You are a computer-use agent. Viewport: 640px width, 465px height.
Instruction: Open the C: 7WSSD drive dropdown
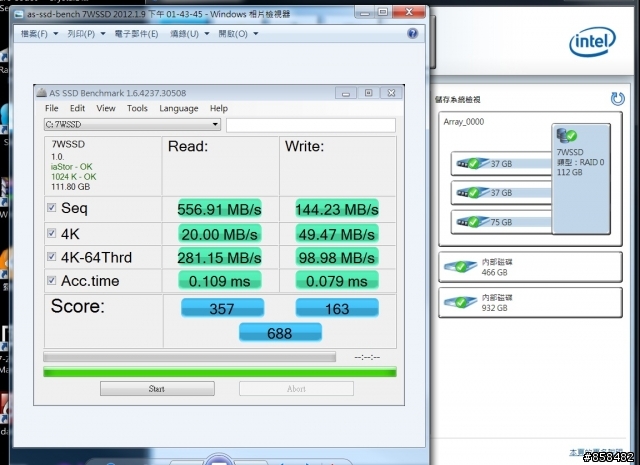[x=132, y=125]
